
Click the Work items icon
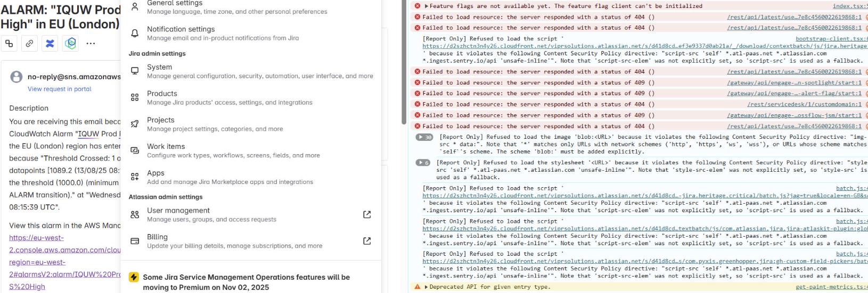click(x=135, y=150)
